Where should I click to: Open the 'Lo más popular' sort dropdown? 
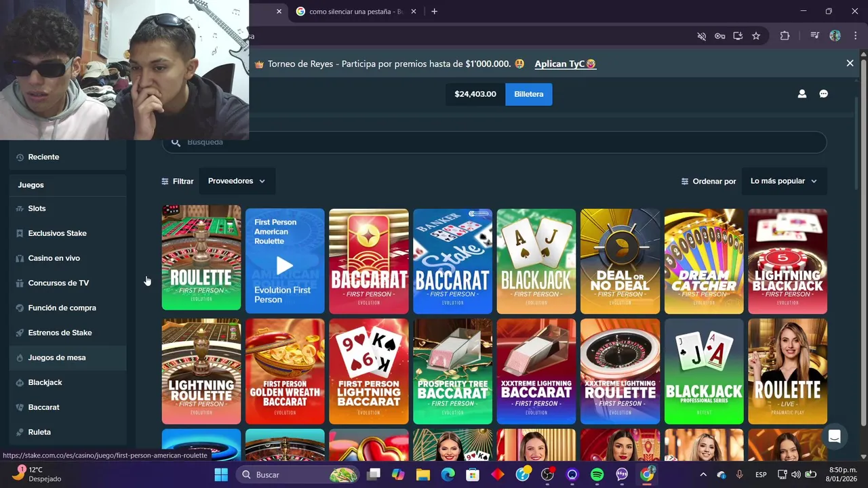click(784, 181)
